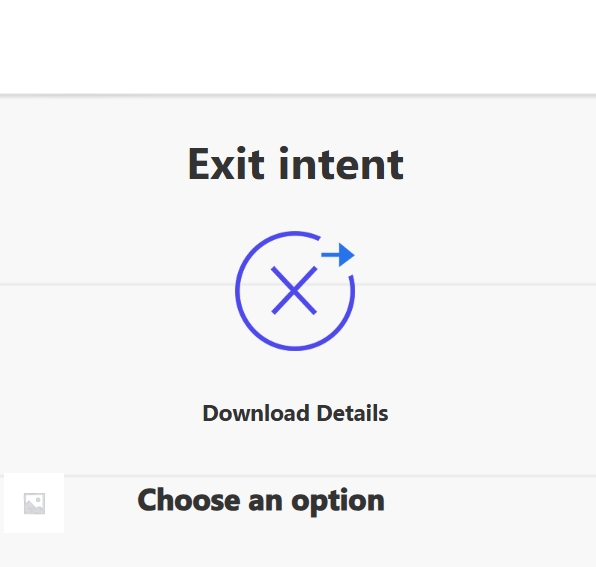Click the Choose an option heading
The height and width of the screenshot is (567, 596).
[261, 501]
